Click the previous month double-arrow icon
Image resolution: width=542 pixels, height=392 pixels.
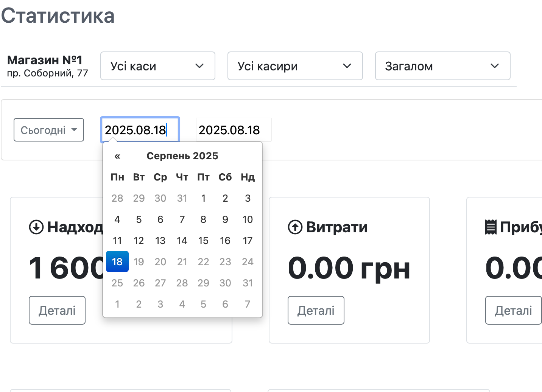tap(117, 156)
